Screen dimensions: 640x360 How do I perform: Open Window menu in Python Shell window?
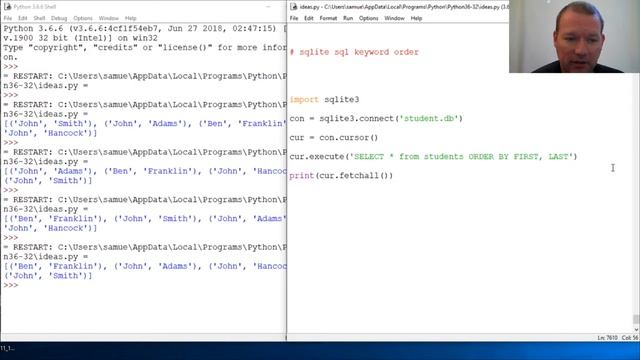tap(109, 18)
